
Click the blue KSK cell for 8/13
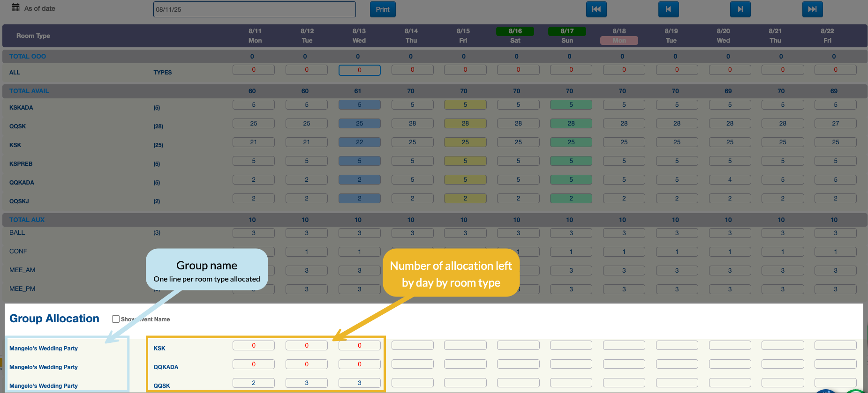359,142
